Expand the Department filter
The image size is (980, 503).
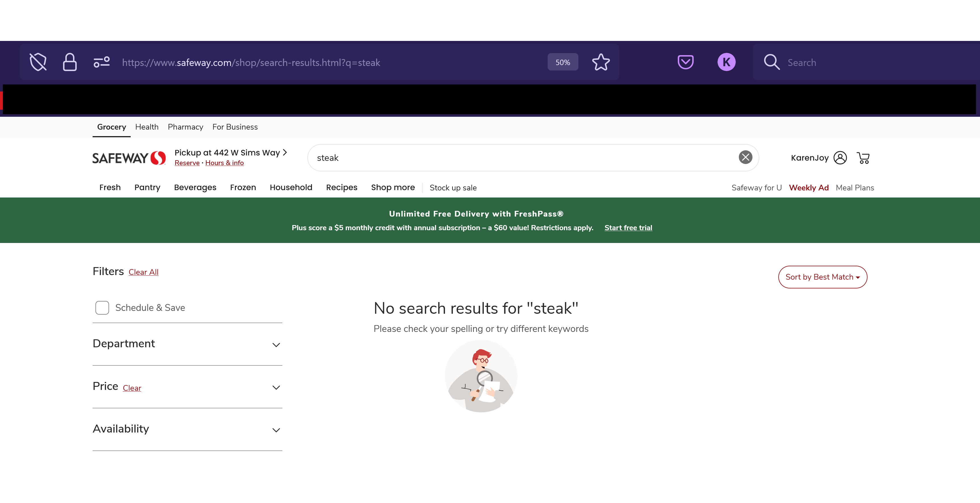click(187, 344)
